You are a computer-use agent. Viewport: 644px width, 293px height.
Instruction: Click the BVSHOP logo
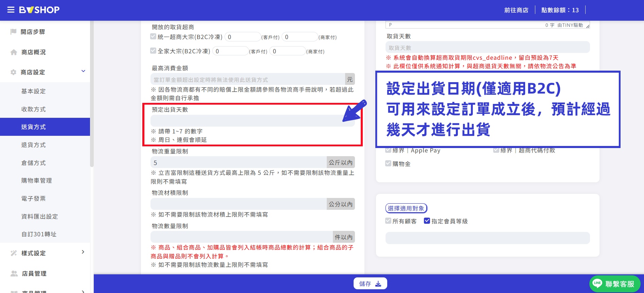click(39, 10)
